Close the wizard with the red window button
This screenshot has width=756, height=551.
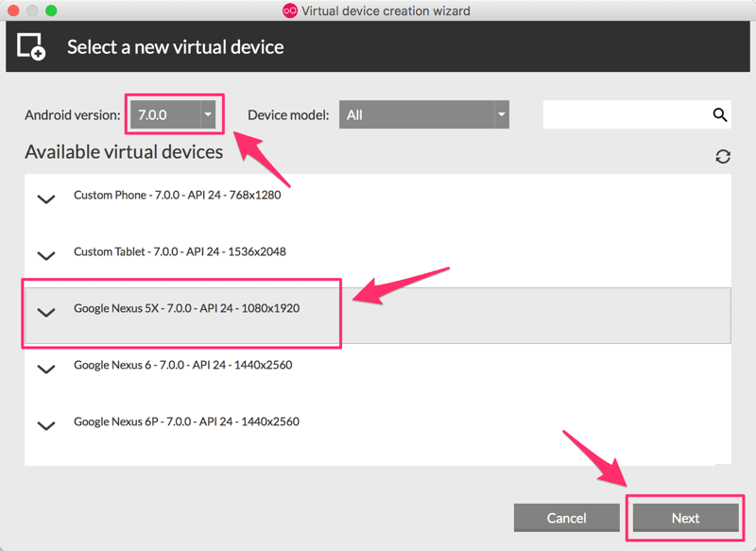[x=13, y=10]
